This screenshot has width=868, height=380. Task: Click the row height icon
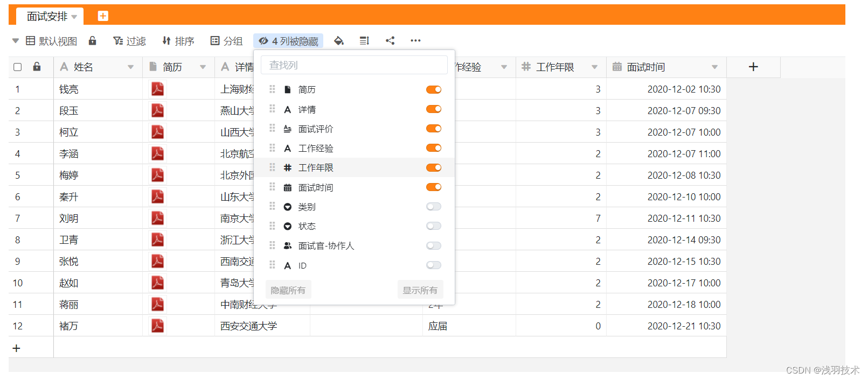[364, 40]
